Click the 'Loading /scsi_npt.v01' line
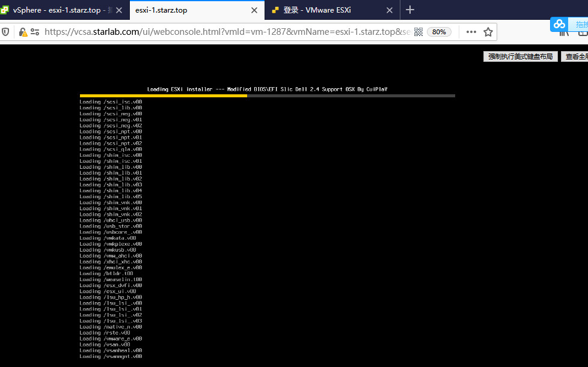The image size is (588, 367). [x=111, y=138]
